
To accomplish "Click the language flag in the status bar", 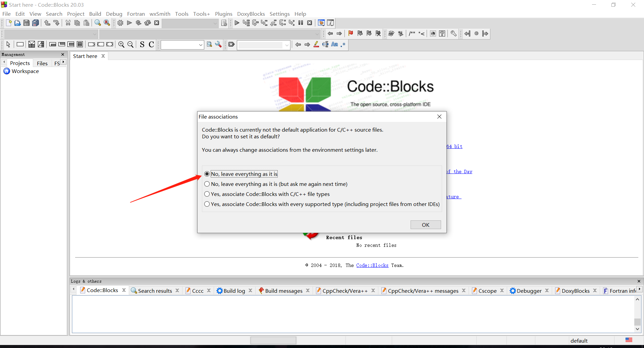I will coord(629,340).
